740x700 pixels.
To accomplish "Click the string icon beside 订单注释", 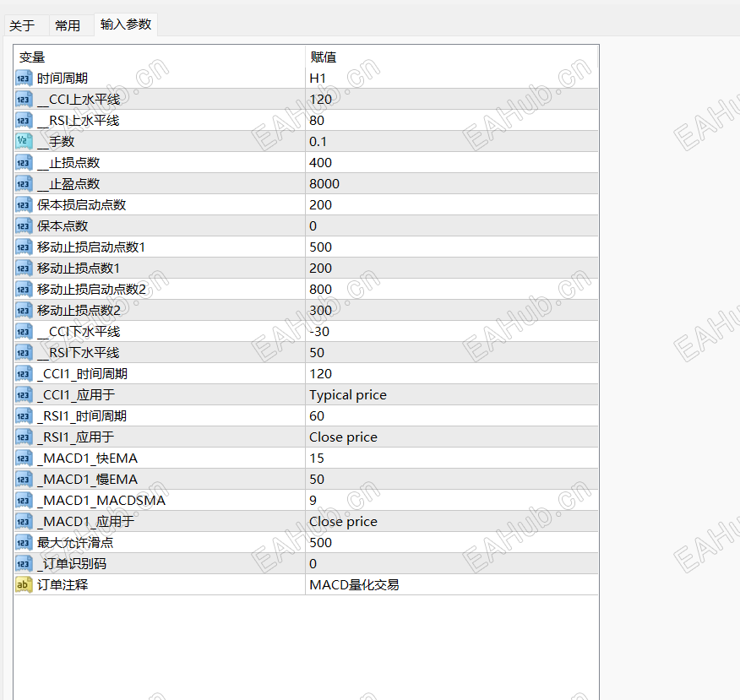I will [x=24, y=585].
